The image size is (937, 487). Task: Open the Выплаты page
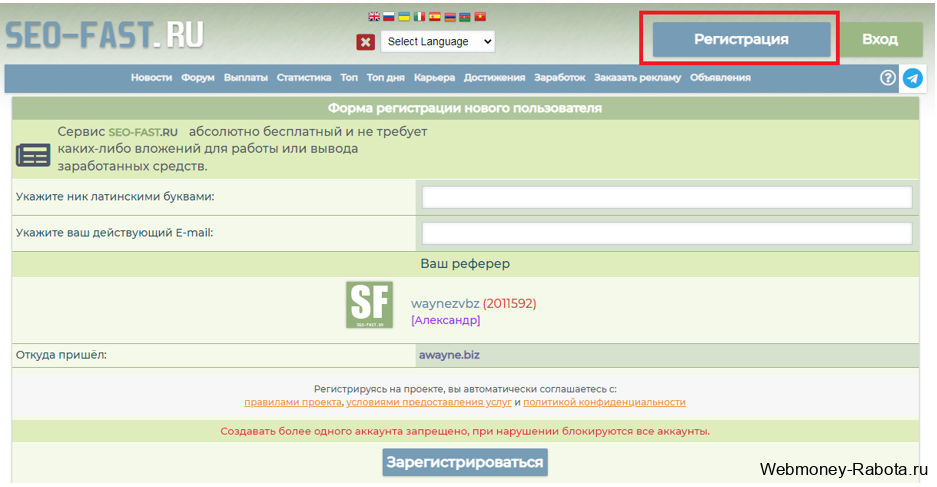pos(246,78)
